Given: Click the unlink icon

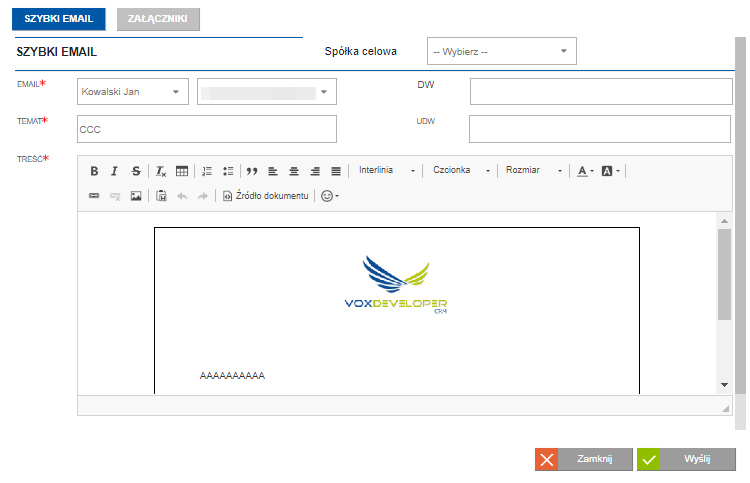Looking at the screenshot, I should pos(115,196).
